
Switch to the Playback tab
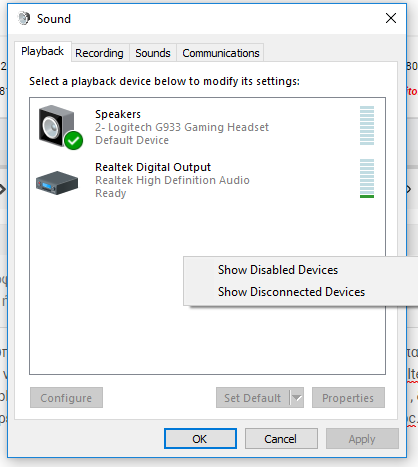tap(43, 52)
